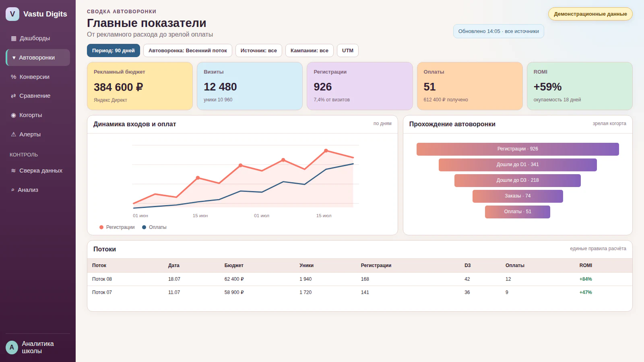Open the Кампании: все filter
The width and height of the screenshot is (644, 362).
(x=310, y=51)
